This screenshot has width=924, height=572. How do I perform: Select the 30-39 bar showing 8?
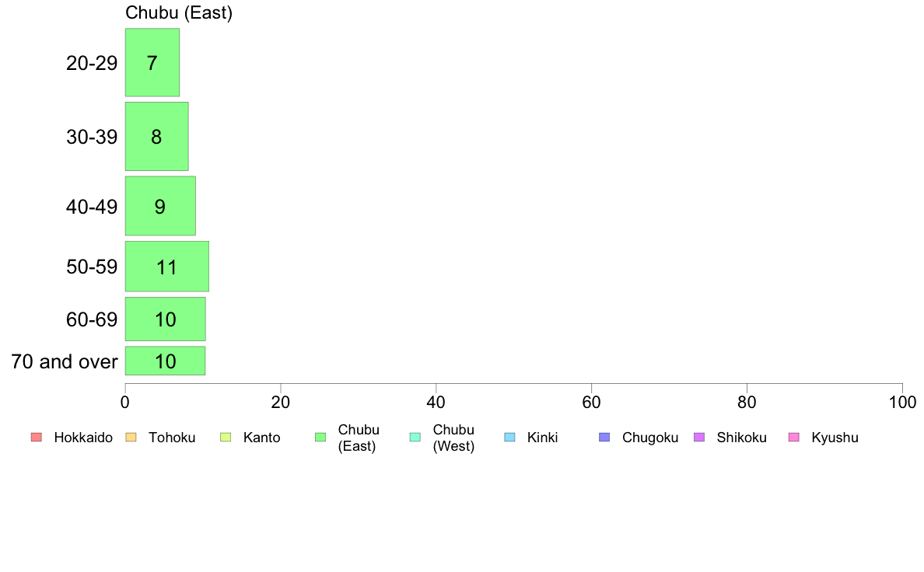pos(157,137)
